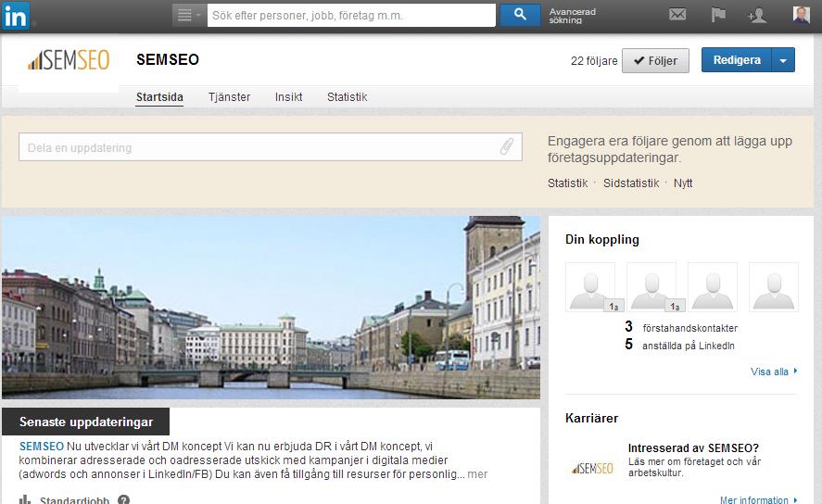Open the messages envelope icon
Screen dimensions: 822x504
click(x=677, y=15)
